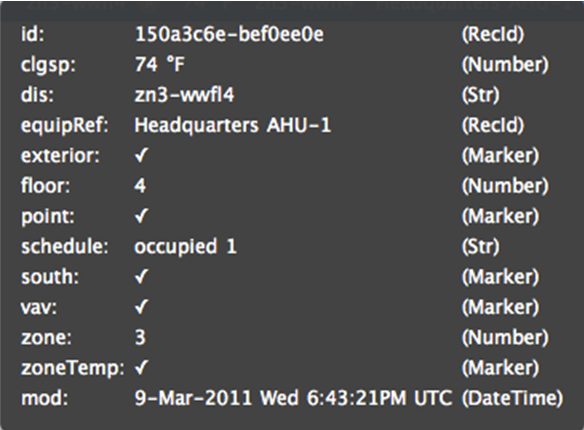Click the point marker checkmark
584x430 pixels.
pyautogui.click(x=142, y=216)
